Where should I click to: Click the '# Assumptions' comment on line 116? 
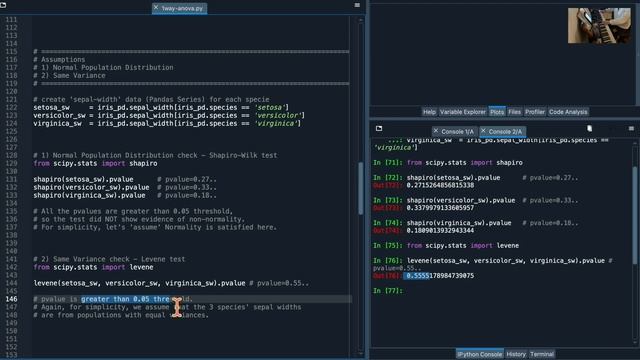tap(59, 60)
